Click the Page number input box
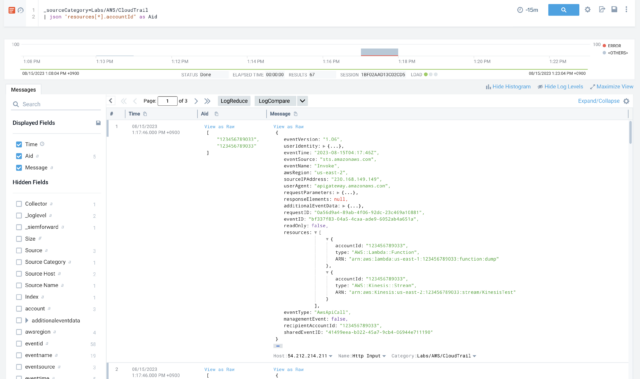Screen dimensions: 640x379 (x=167, y=101)
